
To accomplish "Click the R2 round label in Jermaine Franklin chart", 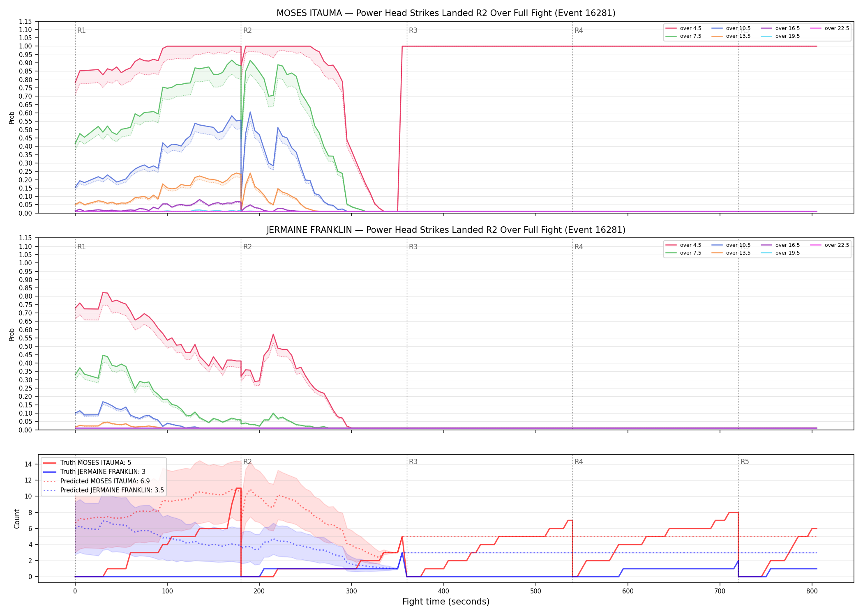I will pos(247,247).
